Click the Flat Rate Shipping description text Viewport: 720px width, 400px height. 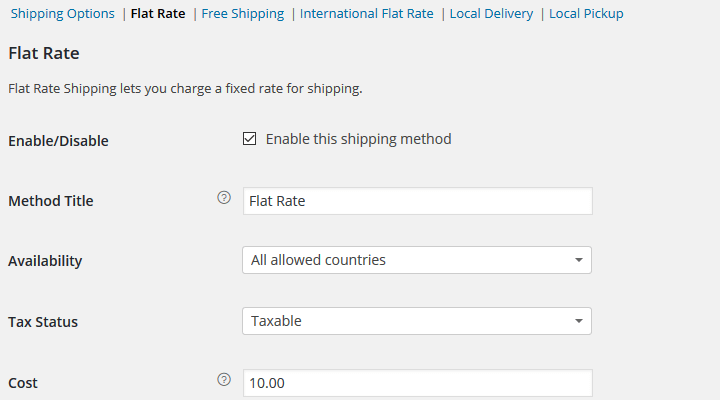(185, 88)
